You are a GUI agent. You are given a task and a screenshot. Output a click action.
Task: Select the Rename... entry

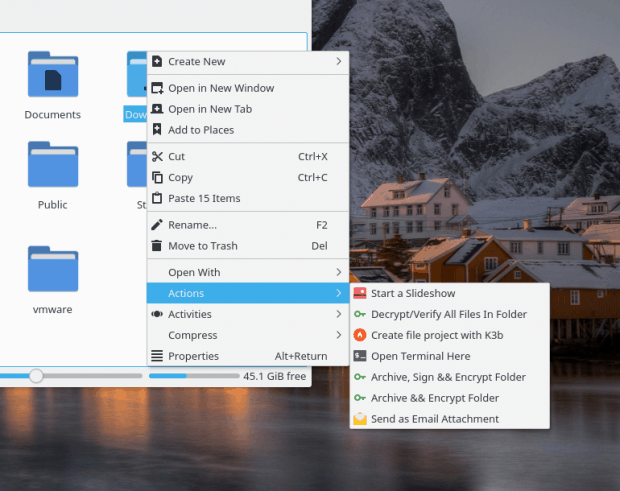pos(248,225)
